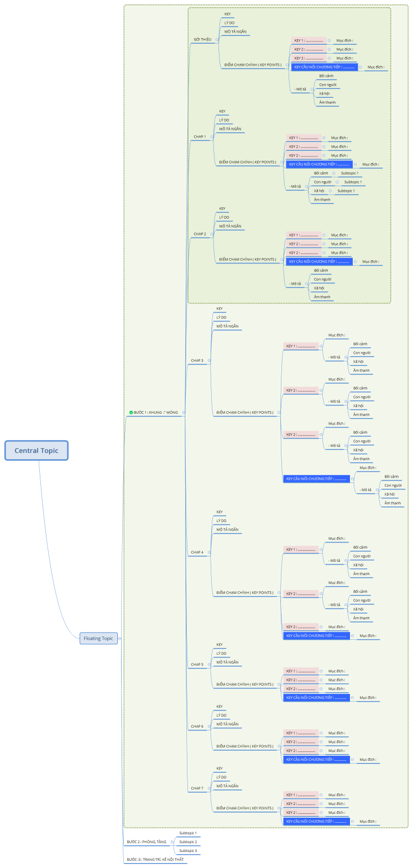Toggle the collapse circle beside CHAP 3
Viewport: 413px width, 868px height.
(x=209, y=360)
